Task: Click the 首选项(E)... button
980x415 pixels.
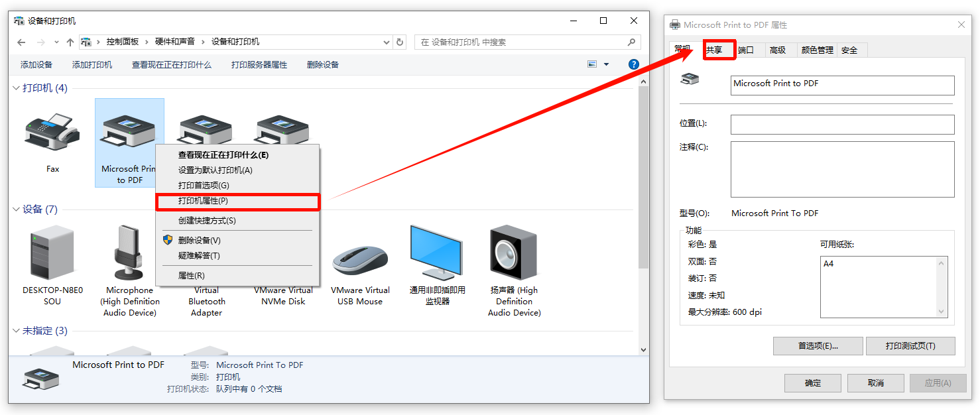Action: 818,346
